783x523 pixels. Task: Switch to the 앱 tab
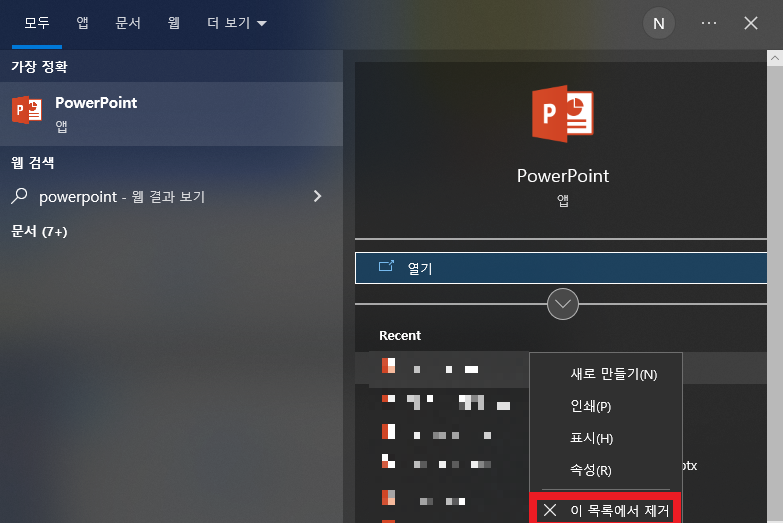pos(82,23)
